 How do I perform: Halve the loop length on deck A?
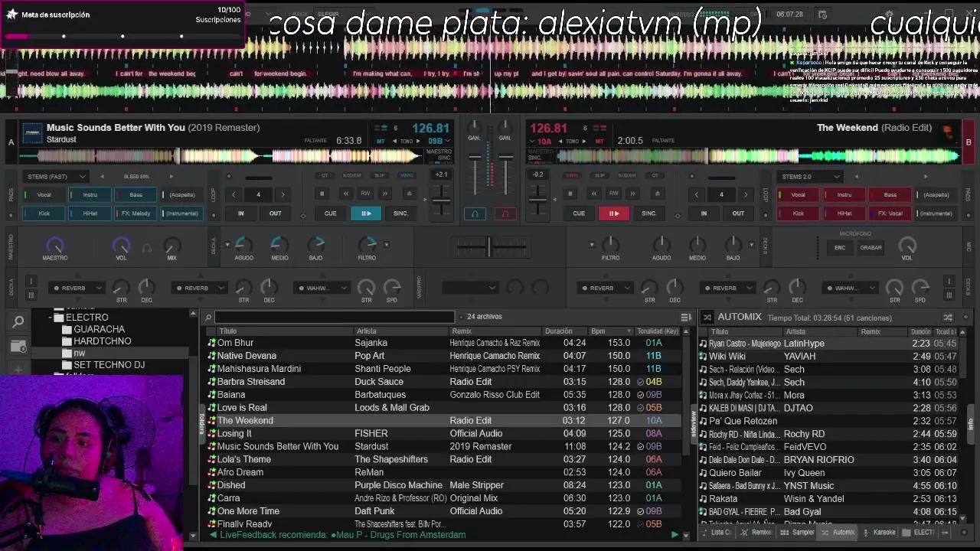[234, 194]
